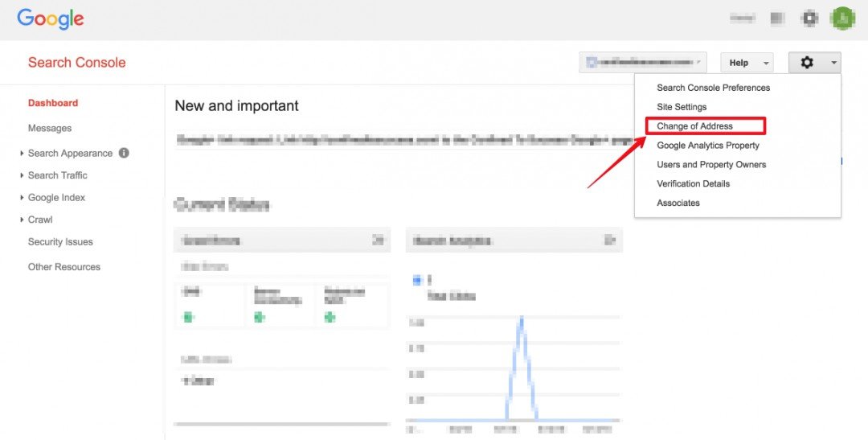Click the blue clicks legend checkbox
The height and width of the screenshot is (440, 868).
pyautogui.click(x=417, y=281)
